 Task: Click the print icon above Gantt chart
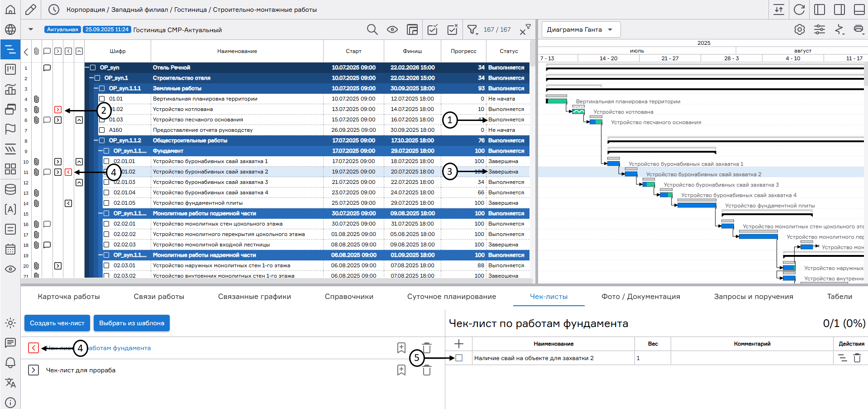click(x=858, y=30)
